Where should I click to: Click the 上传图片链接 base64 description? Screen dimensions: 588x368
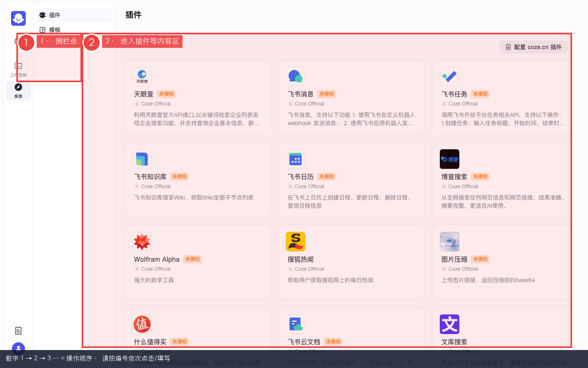tap(488, 280)
